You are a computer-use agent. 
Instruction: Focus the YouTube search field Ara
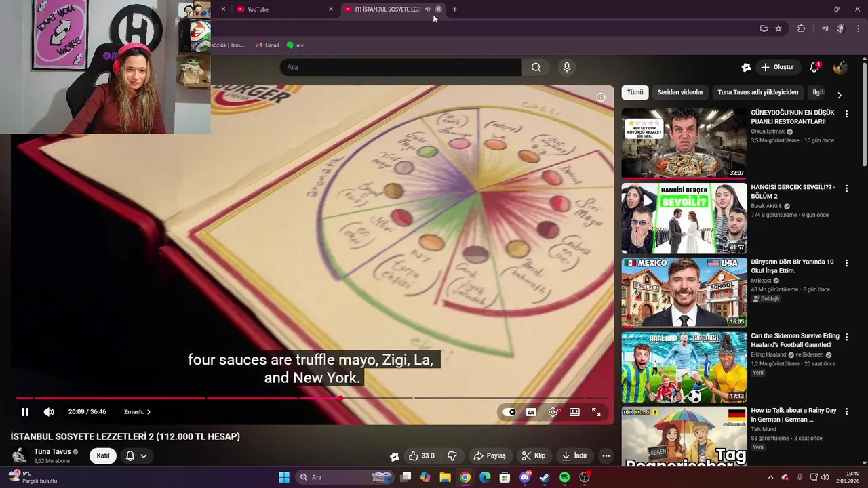point(401,67)
